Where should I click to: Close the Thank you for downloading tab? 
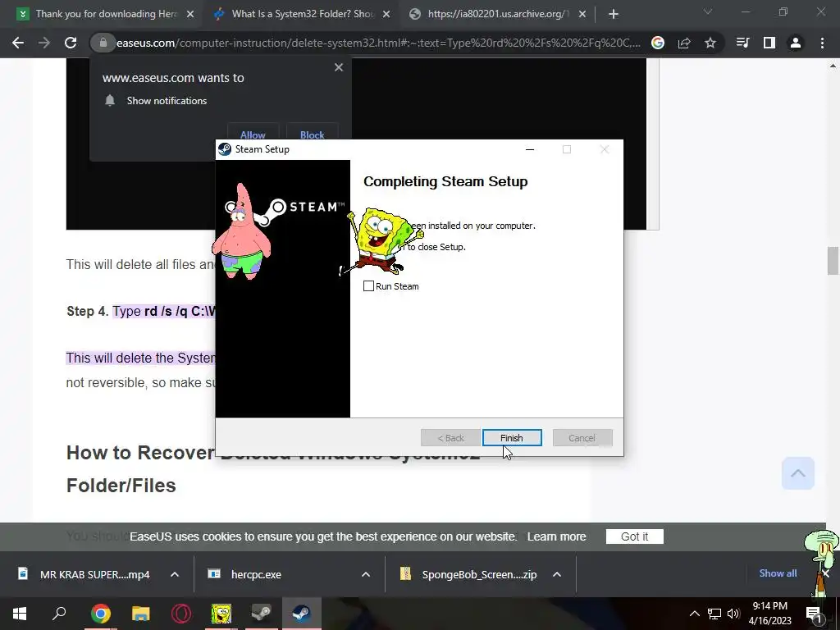click(190, 15)
